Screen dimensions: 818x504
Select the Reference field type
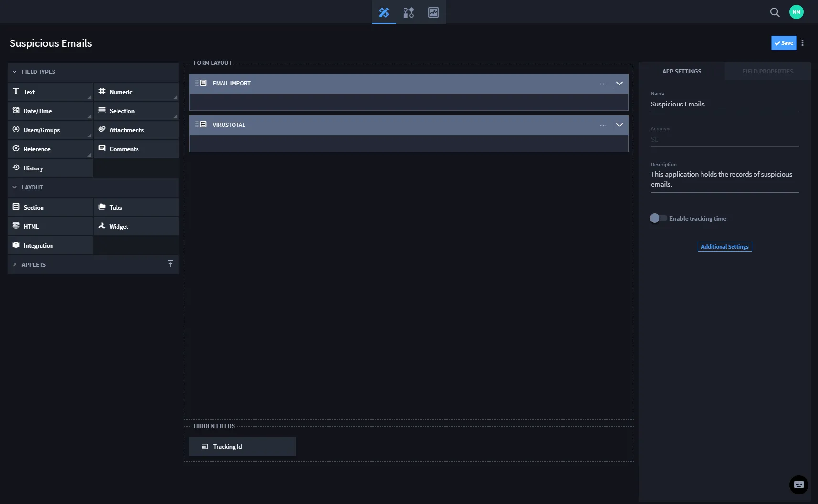coord(50,149)
